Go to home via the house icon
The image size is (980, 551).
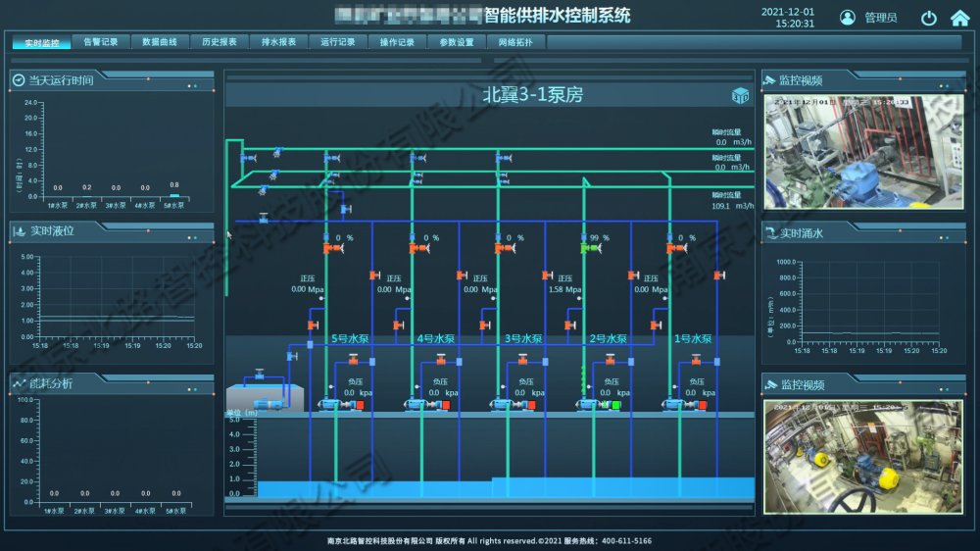tap(958, 18)
